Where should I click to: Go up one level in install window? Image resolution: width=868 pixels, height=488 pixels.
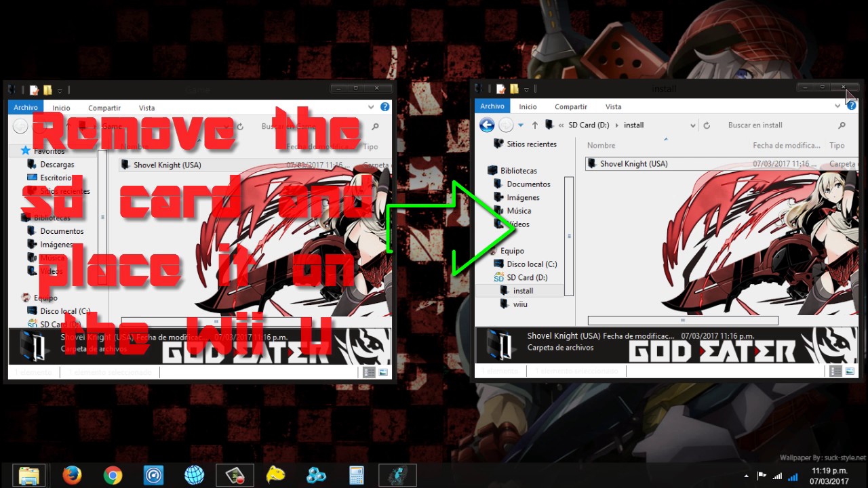pos(535,125)
